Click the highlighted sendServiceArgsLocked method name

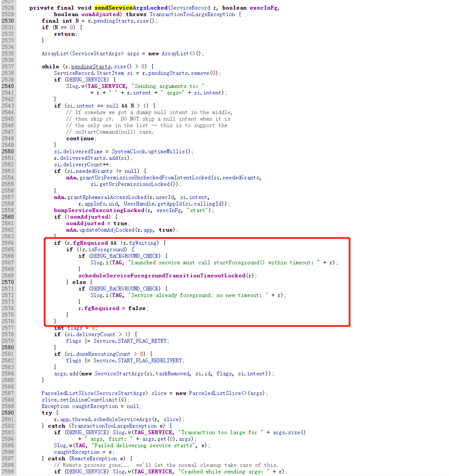(x=131, y=8)
